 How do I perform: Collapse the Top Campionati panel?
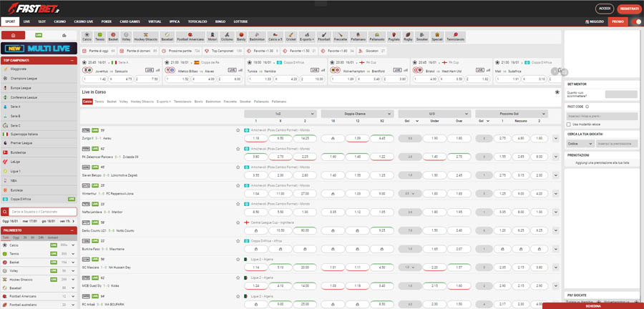click(x=72, y=60)
